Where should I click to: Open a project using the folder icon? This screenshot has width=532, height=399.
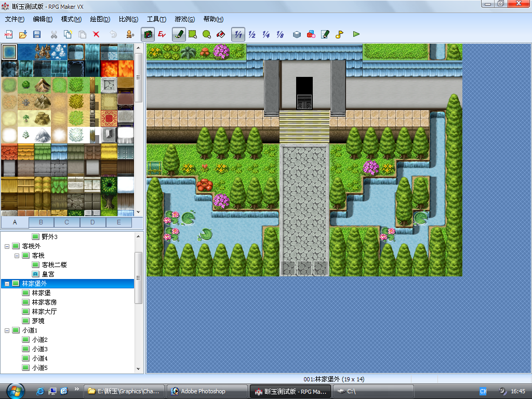click(23, 34)
